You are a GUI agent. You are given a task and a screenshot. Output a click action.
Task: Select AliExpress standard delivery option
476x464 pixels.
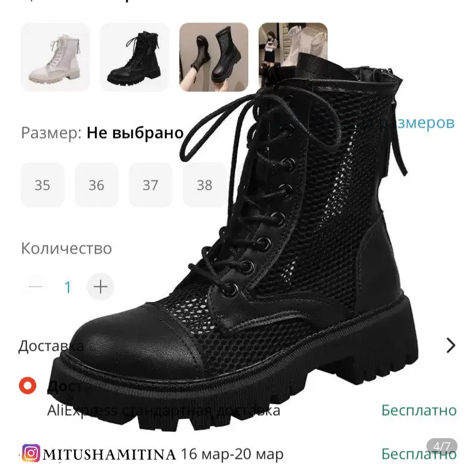click(163, 411)
